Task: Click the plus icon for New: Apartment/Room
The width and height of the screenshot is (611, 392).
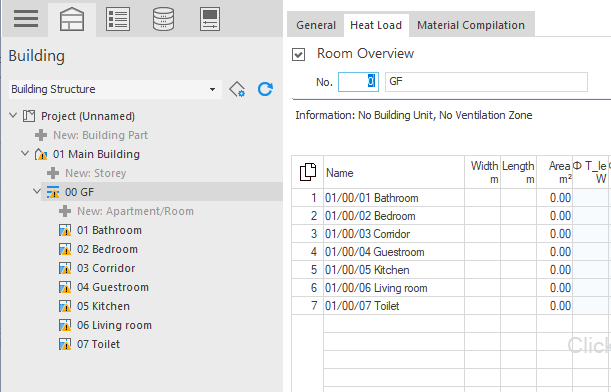Action: coord(65,211)
